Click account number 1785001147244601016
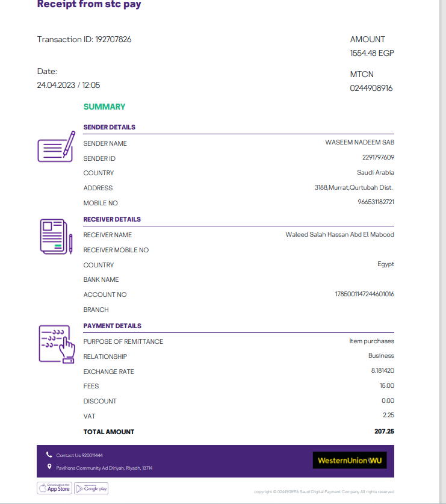 [364, 294]
